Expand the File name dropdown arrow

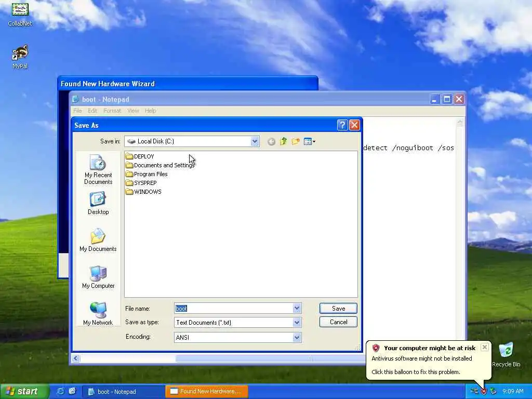(297, 308)
